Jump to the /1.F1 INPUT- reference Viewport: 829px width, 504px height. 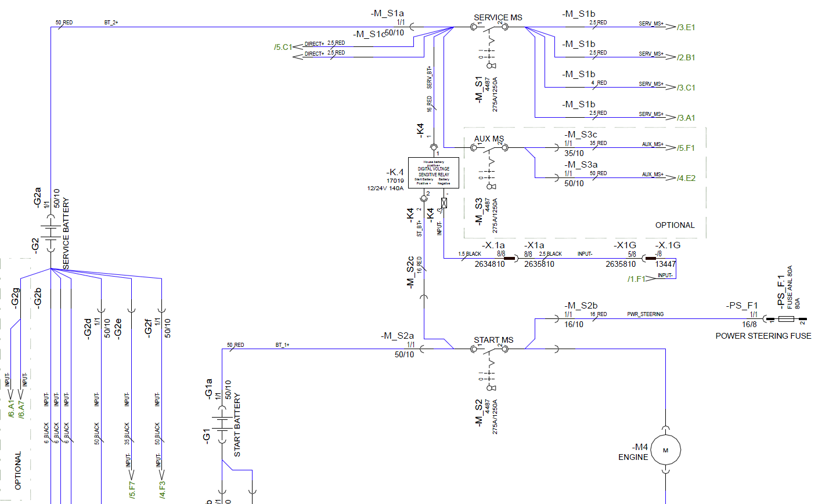pos(636,279)
